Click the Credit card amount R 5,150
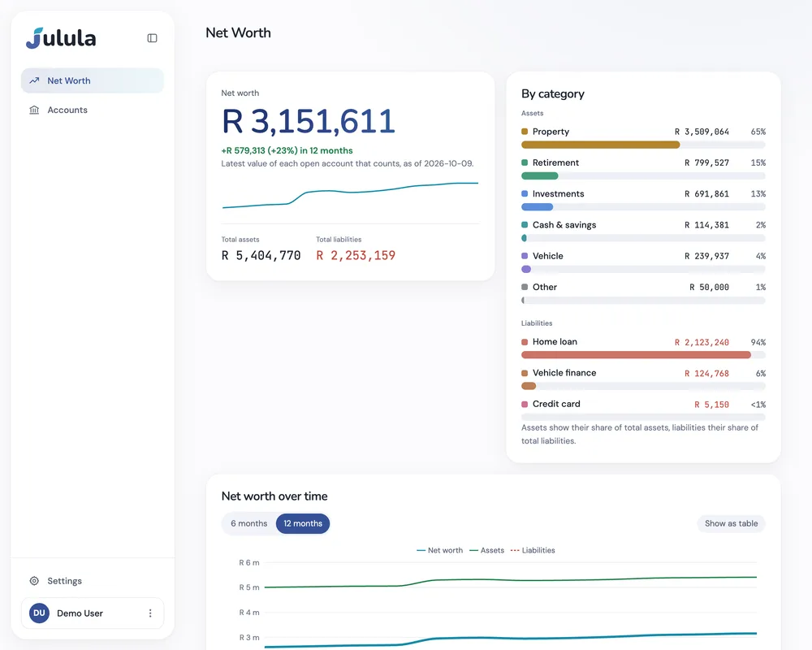The height and width of the screenshot is (650, 812). pos(711,405)
